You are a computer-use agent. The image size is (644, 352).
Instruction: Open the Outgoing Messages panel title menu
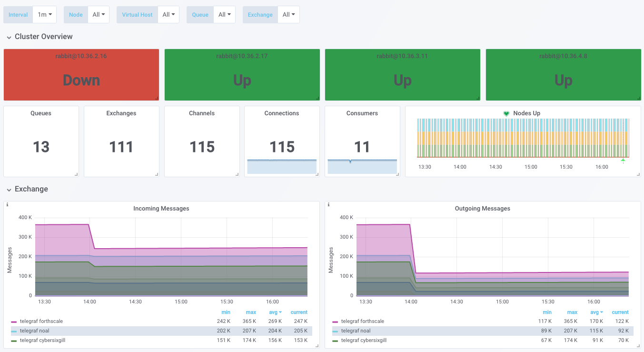483,209
